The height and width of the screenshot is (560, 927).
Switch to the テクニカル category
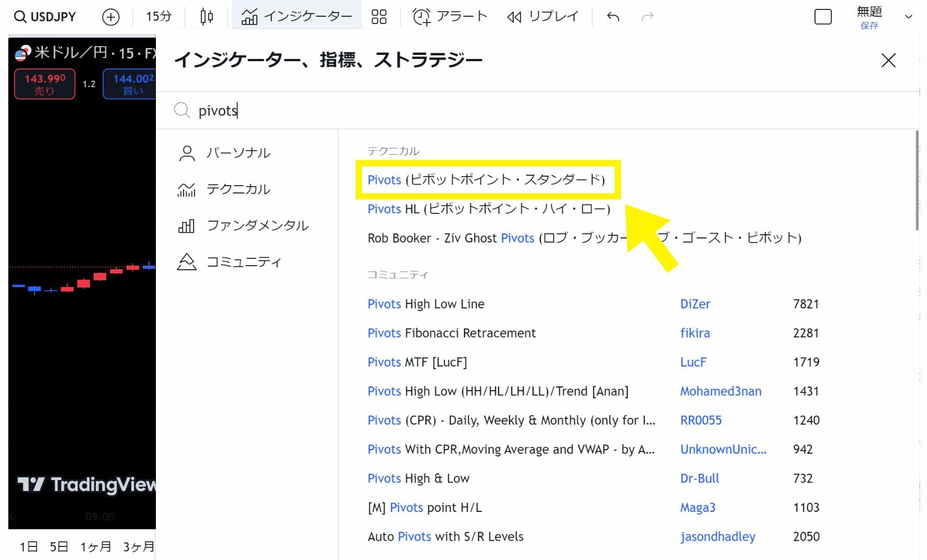pos(239,189)
